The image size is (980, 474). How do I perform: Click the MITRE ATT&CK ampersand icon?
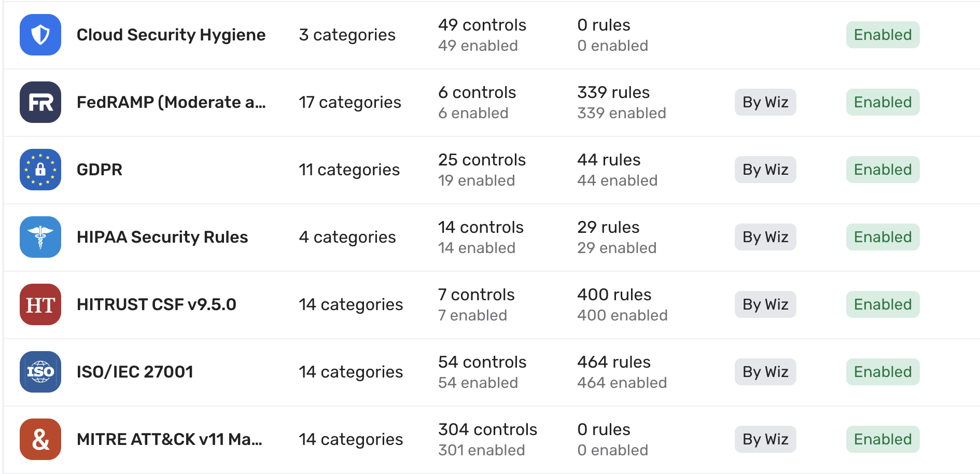(40, 439)
